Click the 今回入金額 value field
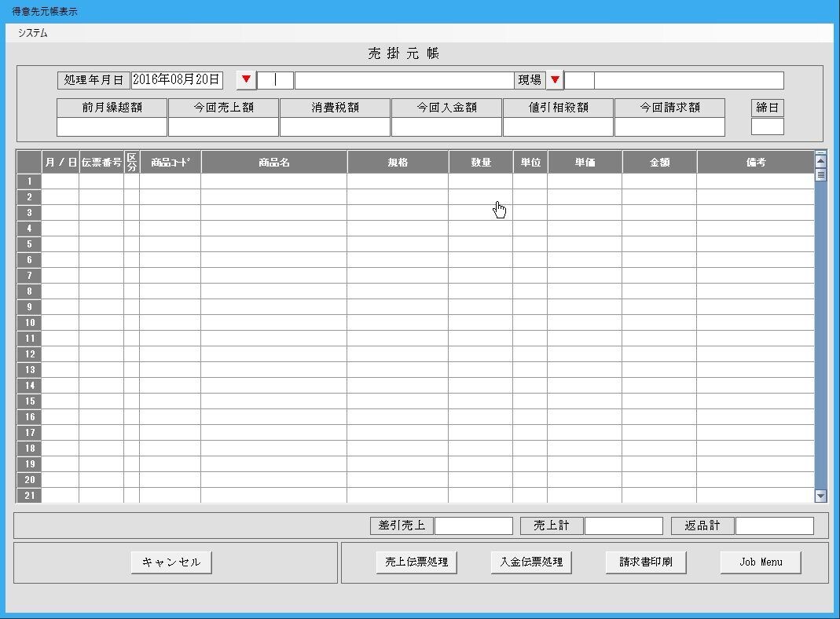 (447, 127)
